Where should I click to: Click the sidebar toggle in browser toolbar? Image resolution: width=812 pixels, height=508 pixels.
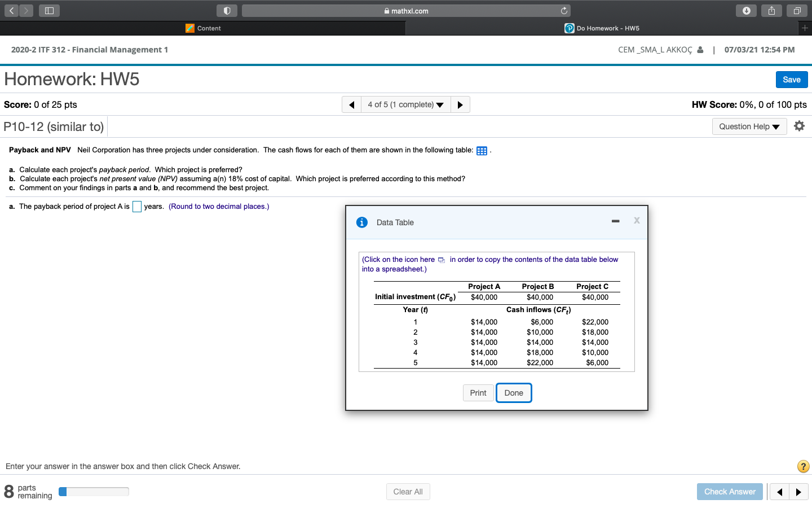(49, 10)
